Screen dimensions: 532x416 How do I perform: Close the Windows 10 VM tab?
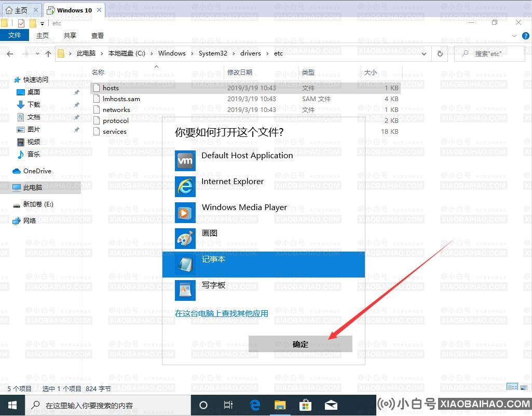click(x=99, y=10)
